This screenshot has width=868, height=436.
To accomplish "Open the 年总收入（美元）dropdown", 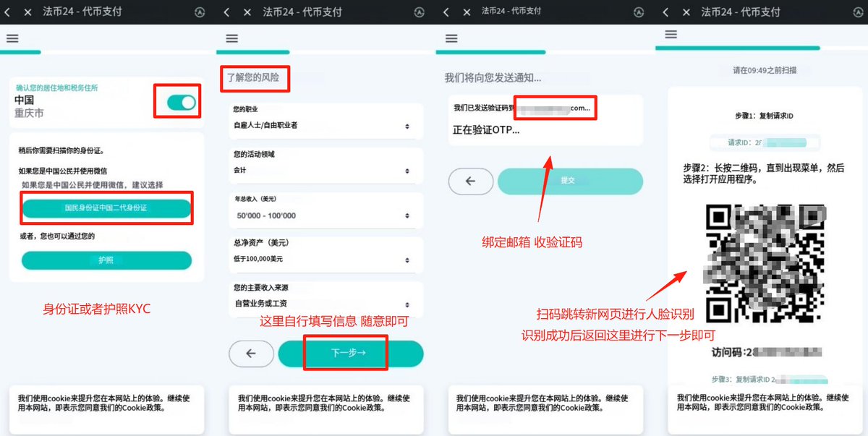I will coord(325,210).
